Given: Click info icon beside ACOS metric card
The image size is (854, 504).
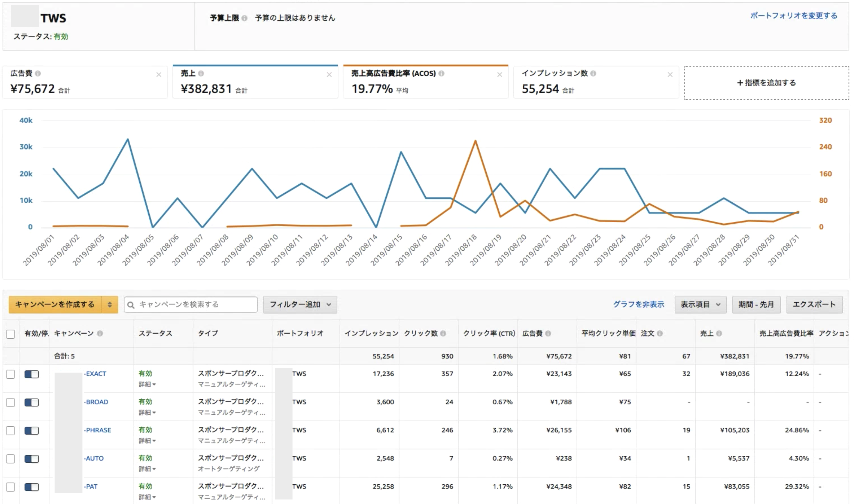Looking at the screenshot, I should 442,73.
